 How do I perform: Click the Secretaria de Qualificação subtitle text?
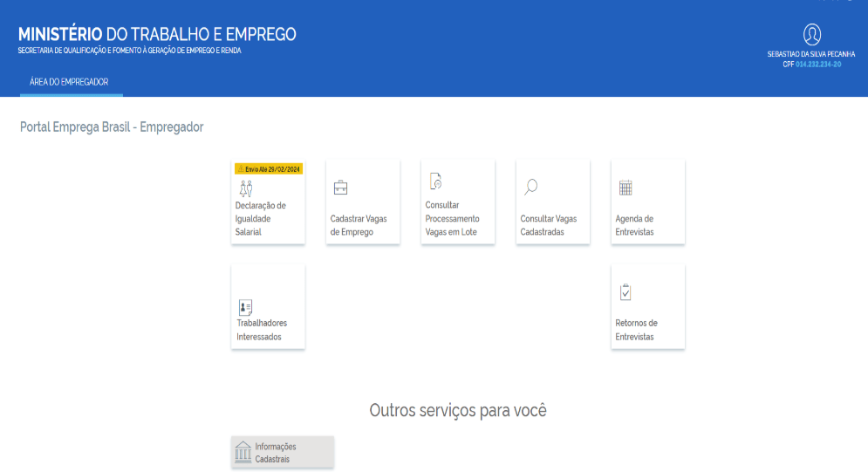click(129, 51)
